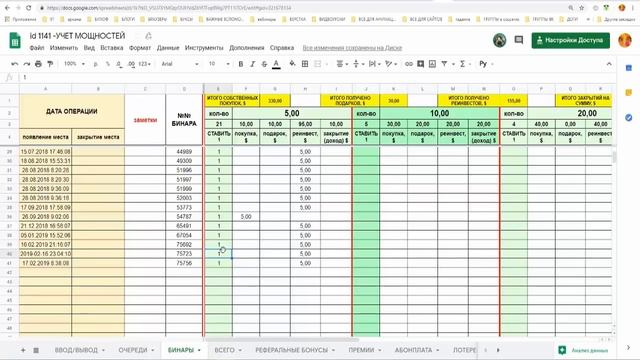
Task: Open the borders tool
Action: pyautogui.click(x=305, y=64)
